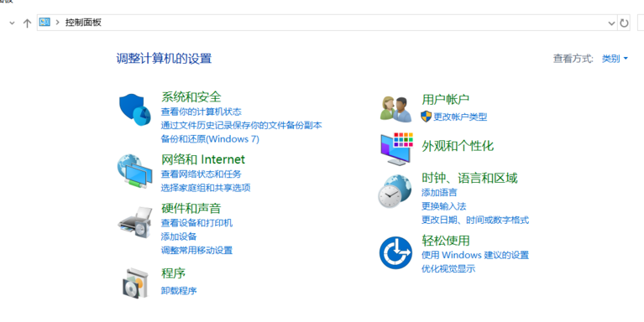This screenshot has width=644, height=322.
Task: Expand the 类别 view-by dropdown
Action: [x=615, y=59]
